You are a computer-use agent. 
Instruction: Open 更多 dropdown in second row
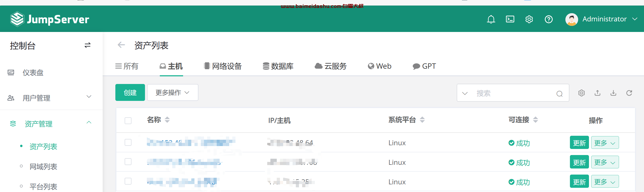(605, 162)
